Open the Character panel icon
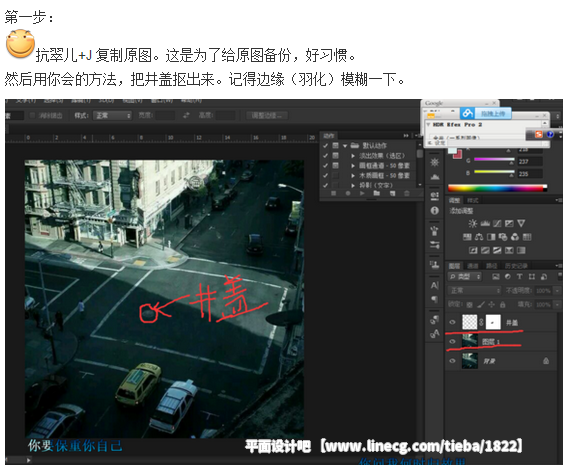563x465 pixels. point(434,285)
